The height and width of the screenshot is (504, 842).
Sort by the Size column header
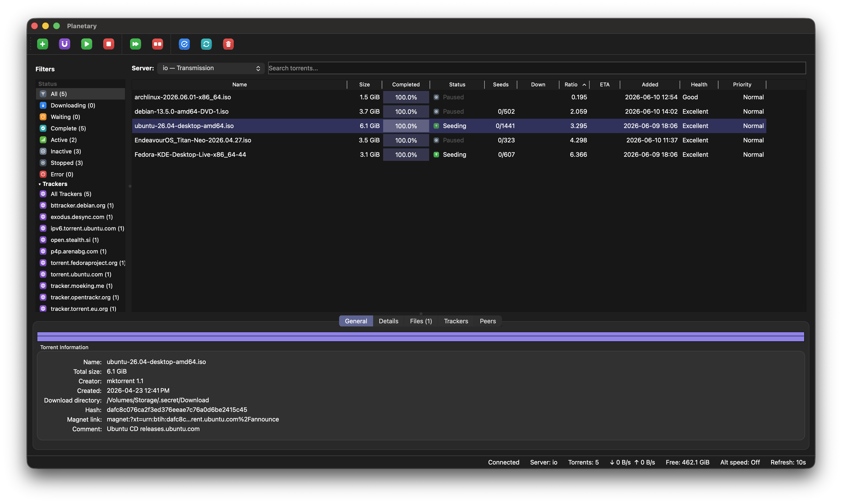(364, 84)
